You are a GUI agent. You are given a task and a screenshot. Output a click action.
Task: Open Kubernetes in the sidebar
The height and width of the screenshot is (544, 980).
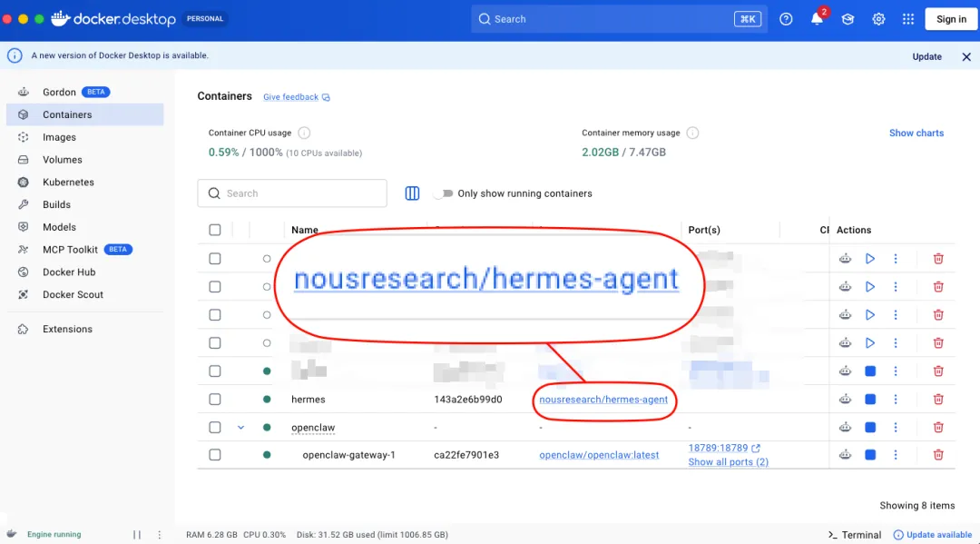coord(85,182)
